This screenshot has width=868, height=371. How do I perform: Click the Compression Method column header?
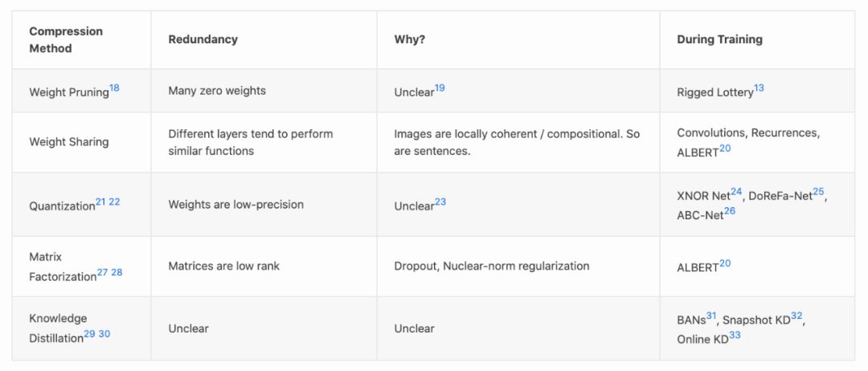coord(66,40)
